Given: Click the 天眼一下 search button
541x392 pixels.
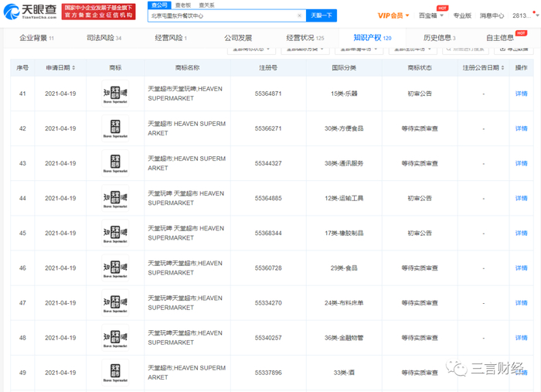Looking at the screenshot, I should [322, 15].
